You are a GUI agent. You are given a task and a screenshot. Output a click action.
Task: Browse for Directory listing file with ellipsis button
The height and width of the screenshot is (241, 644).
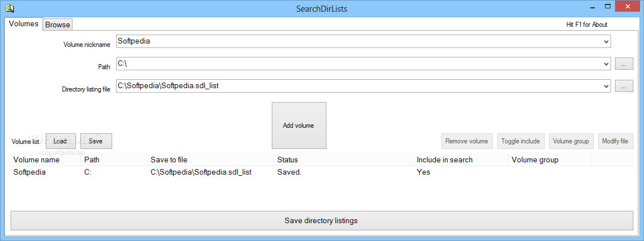pyautogui.click(x=624, y=86)
